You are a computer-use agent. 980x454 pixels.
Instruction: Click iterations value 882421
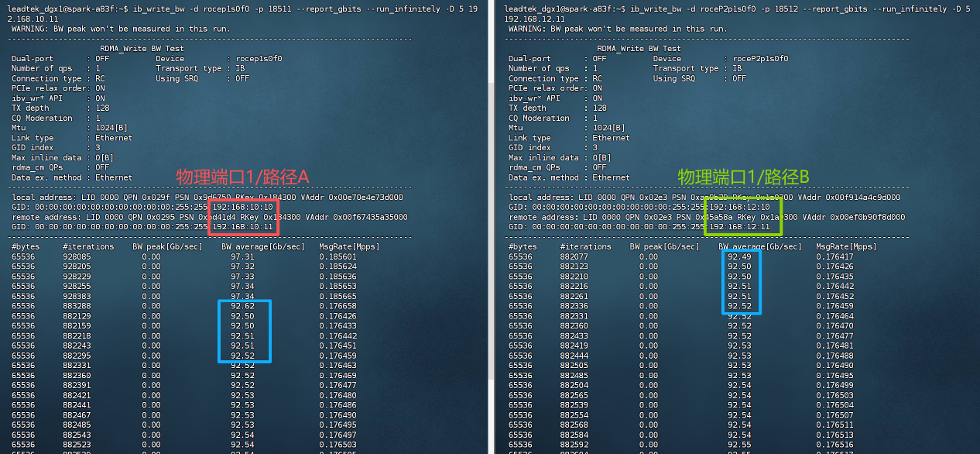pos(77,395)
